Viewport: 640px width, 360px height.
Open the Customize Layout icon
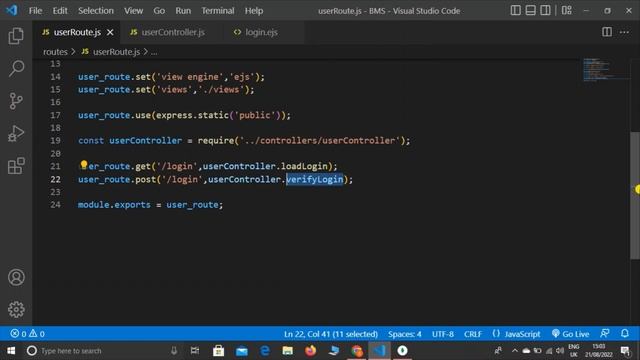567,10
